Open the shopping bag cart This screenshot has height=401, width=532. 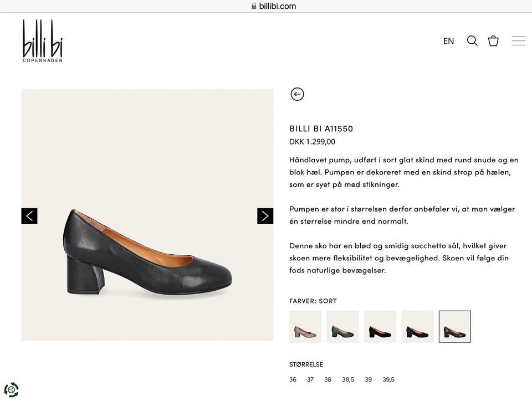click(493, 41)
